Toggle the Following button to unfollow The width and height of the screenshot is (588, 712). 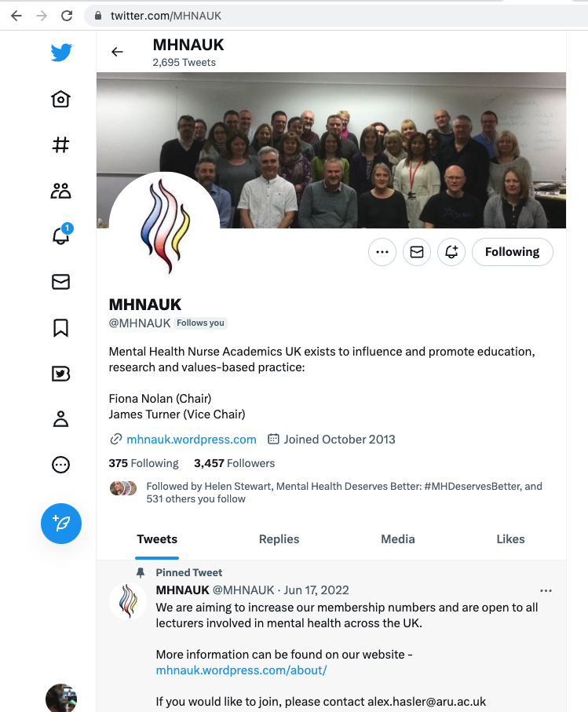(512, 251)
